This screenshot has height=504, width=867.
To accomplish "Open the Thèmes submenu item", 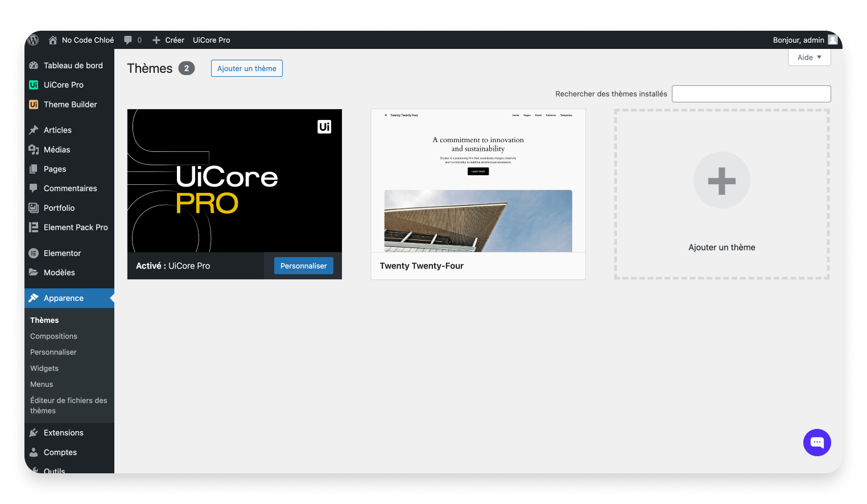I will [44, 320].
